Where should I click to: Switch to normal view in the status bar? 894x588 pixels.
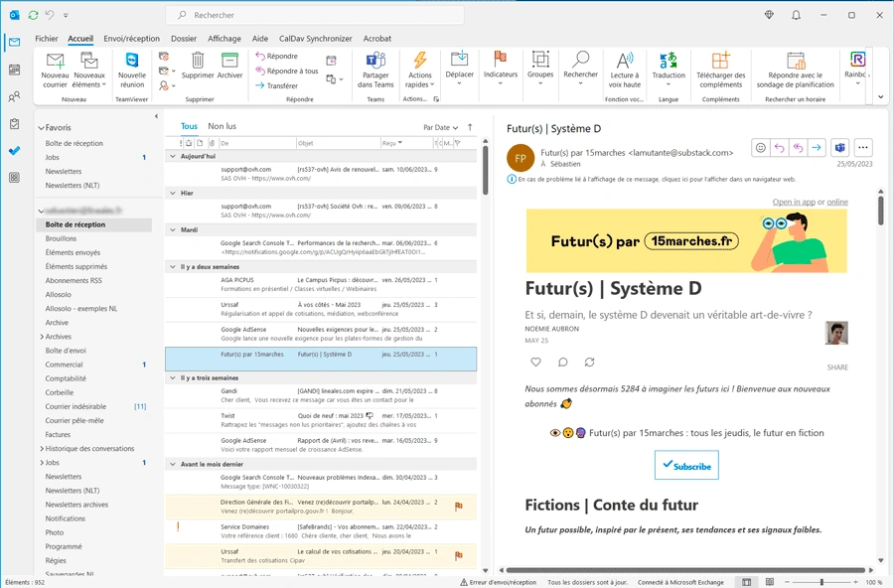(x=746, y=582)
